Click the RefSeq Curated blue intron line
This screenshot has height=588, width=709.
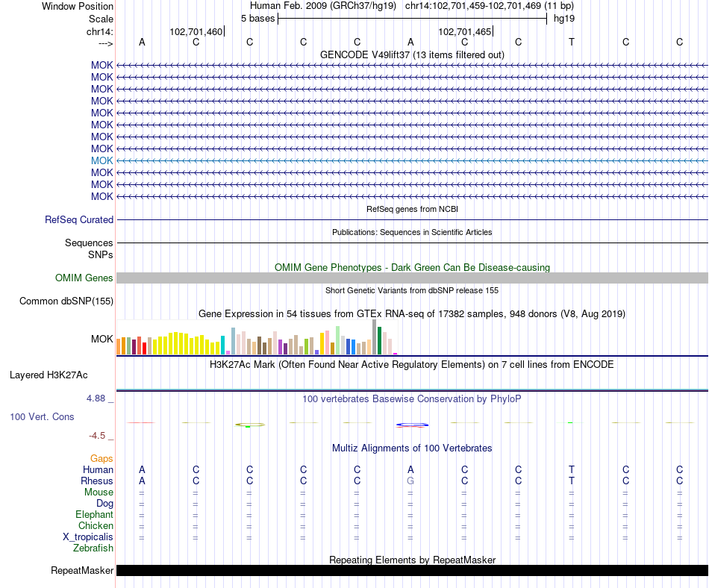coord(412,219)
